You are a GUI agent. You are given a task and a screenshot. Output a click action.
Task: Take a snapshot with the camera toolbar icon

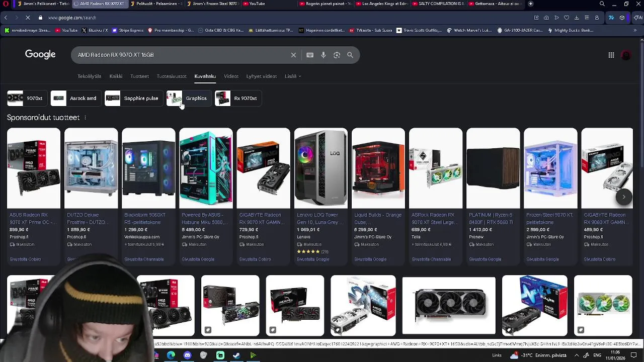(x=546, y=18)
